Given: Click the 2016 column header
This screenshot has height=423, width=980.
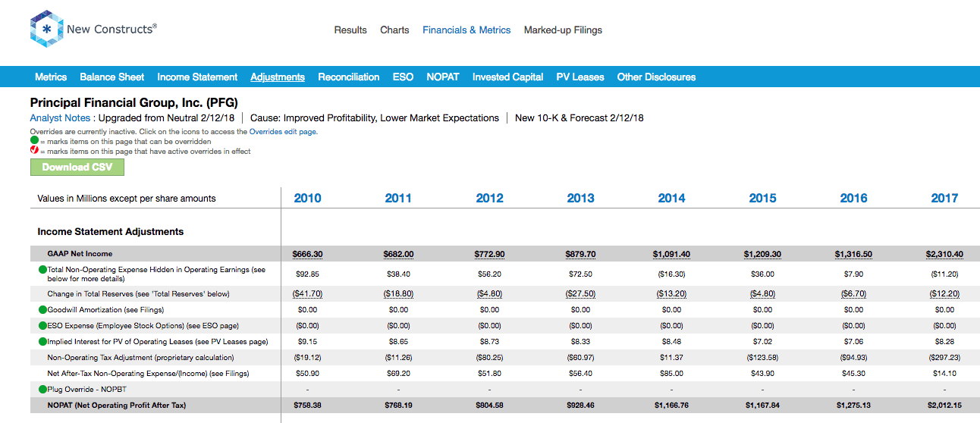Looking at the screenshot, I should tap(853, 198).
